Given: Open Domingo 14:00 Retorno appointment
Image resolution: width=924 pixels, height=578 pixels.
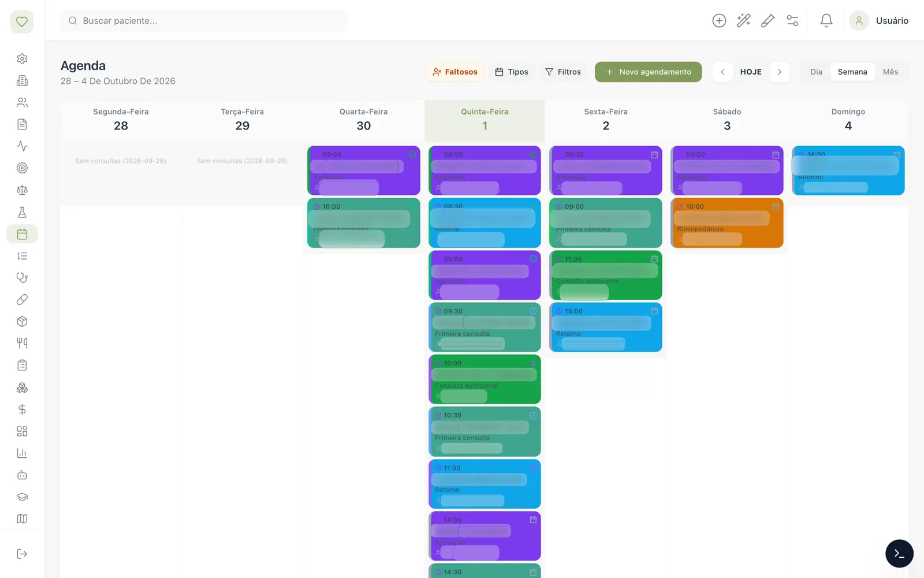Looking at the screenshot, I should tap(848, 171).
